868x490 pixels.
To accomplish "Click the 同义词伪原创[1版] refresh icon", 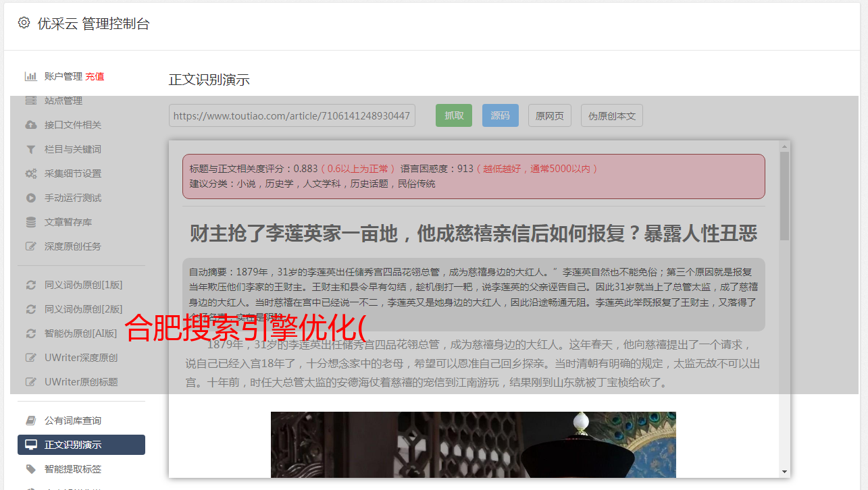I will (x=30, y=285).
